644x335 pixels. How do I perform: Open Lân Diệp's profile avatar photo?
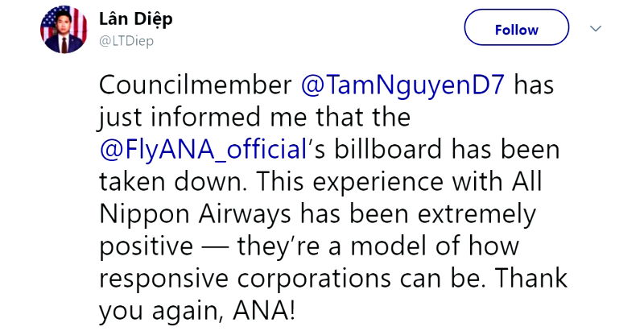coord(64,30)
